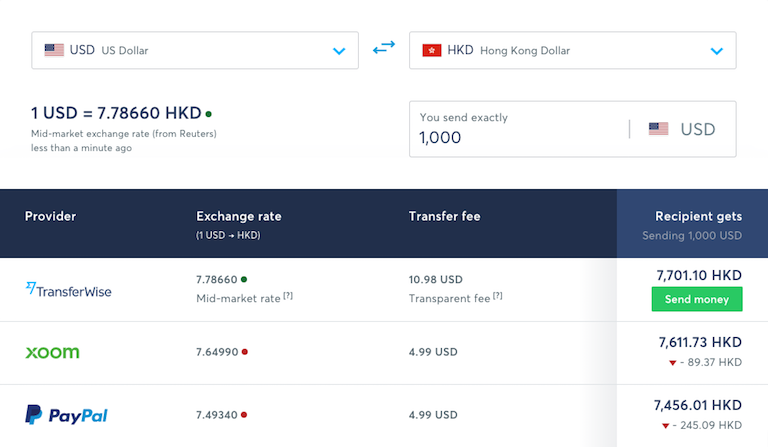Click the Mid-market rate label
Screen dimensions: 768x447
coord(238,299)
